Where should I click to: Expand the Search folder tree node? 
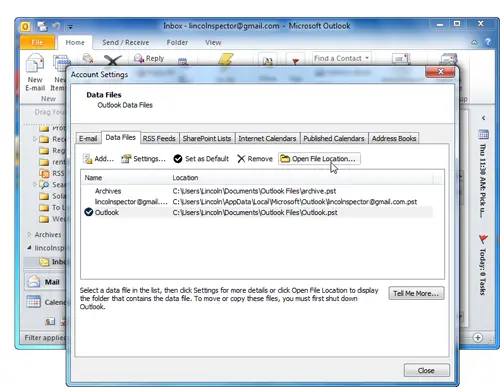[x=34, y=184]
